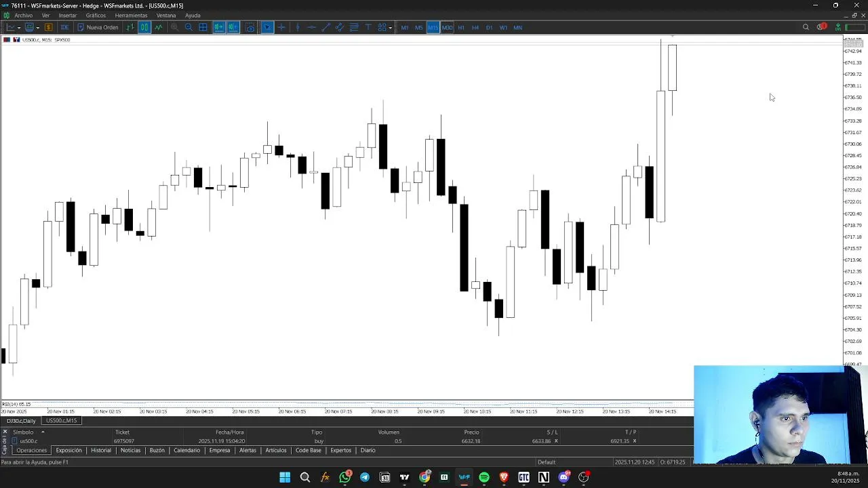Open Spotify from the taskbar
This screenshot has width=868, height=488.
click(x=484, y=477)
